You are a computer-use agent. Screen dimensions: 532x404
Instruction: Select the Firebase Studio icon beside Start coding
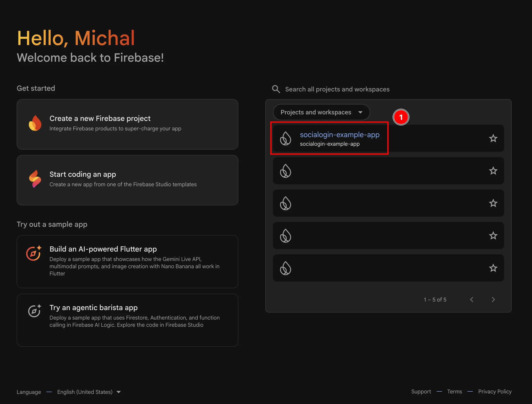(x=35, y=179)
